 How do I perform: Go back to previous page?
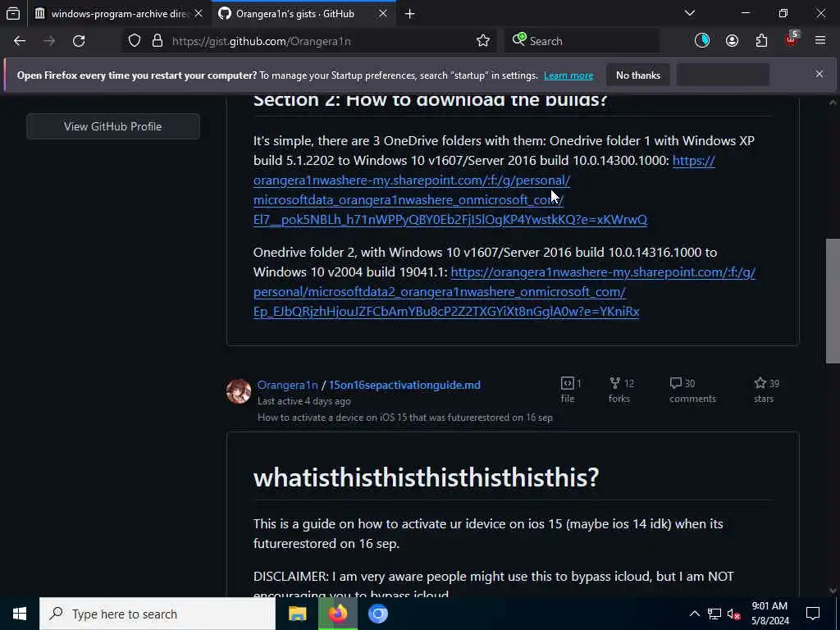[20, 41]
